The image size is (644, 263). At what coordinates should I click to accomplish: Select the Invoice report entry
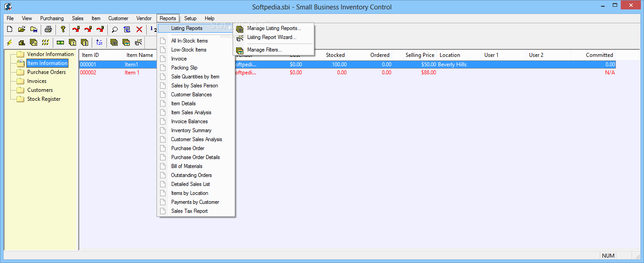tap(196, 59)
